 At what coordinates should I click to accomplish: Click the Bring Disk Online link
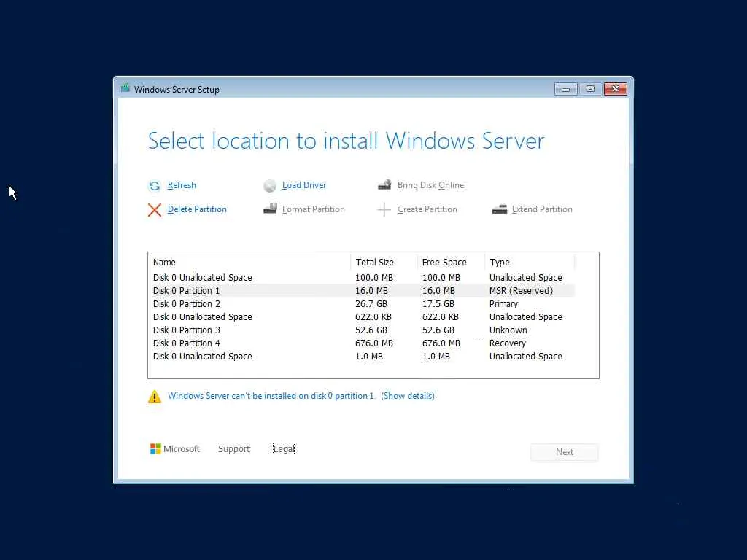(430, 185)
